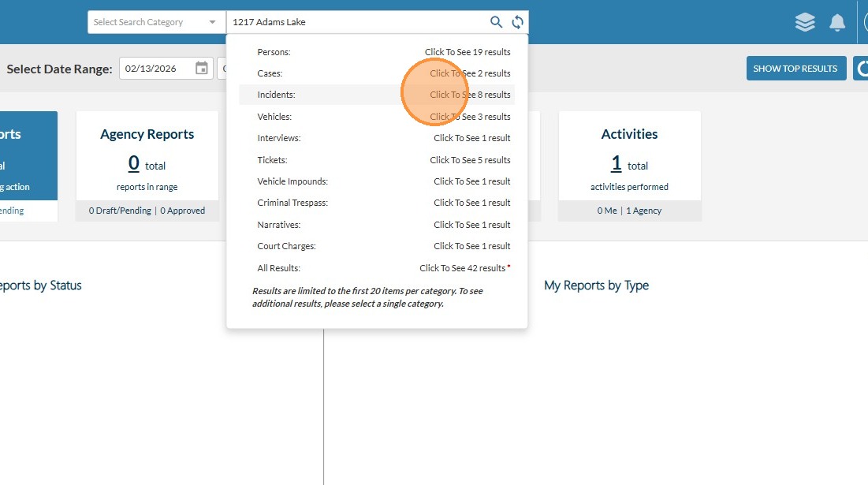Click 0 Me under Activities
The image size is (868, 485).
pyautogui.click(x=607, y=211)
